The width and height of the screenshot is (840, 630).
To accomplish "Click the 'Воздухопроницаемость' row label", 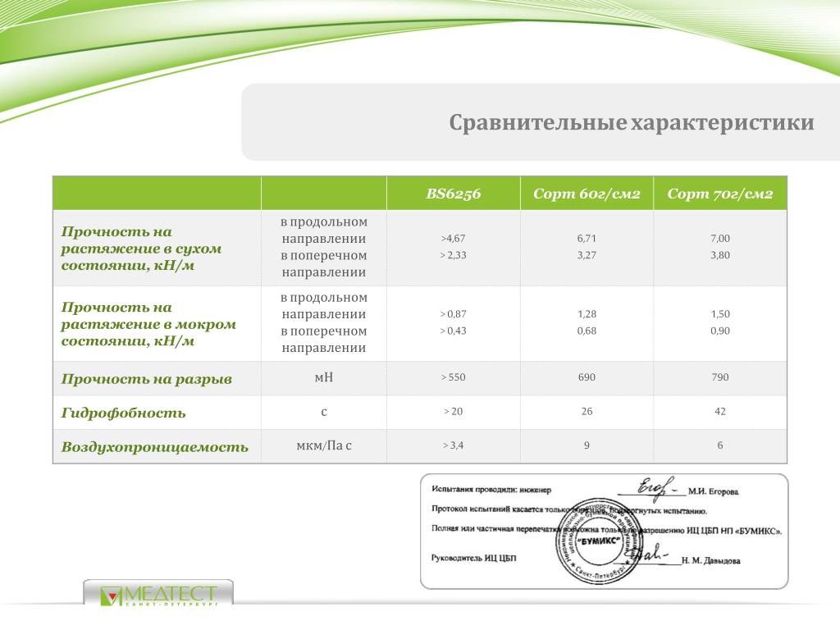I will point(155,447).
